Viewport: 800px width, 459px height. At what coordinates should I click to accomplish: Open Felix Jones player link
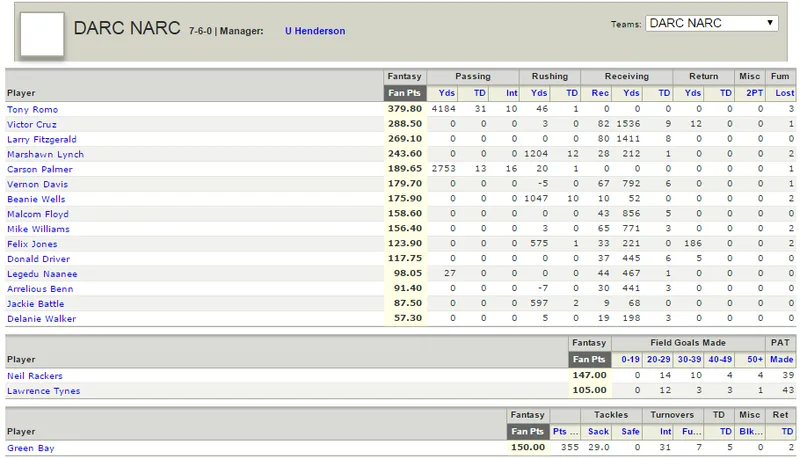tap(32, 244)
